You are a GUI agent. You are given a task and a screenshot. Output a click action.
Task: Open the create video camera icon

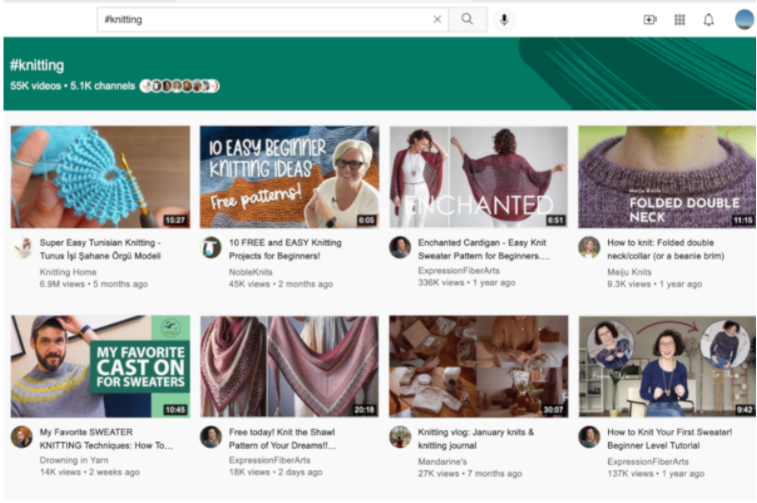tap(650, 20)
